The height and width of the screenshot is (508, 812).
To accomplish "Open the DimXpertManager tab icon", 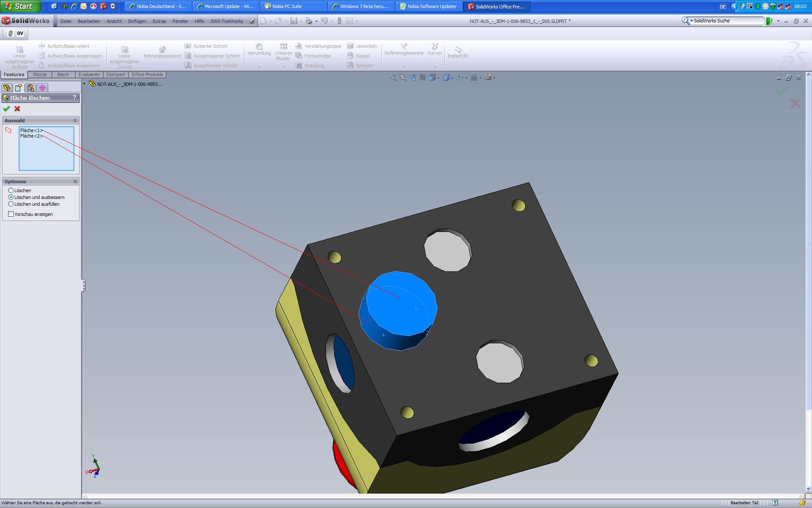I will [x=42, y=88].
